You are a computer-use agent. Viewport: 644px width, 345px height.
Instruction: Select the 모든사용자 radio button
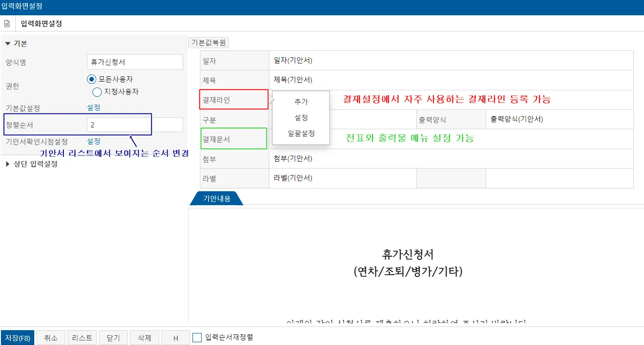pos(91,79)
